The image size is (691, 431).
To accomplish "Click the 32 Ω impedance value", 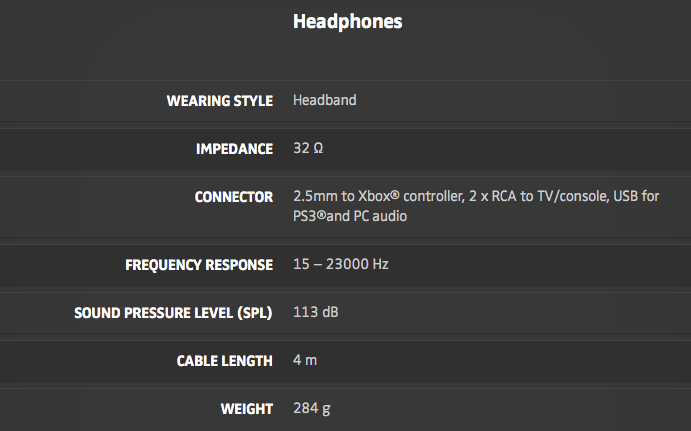I will pos(308,149).
